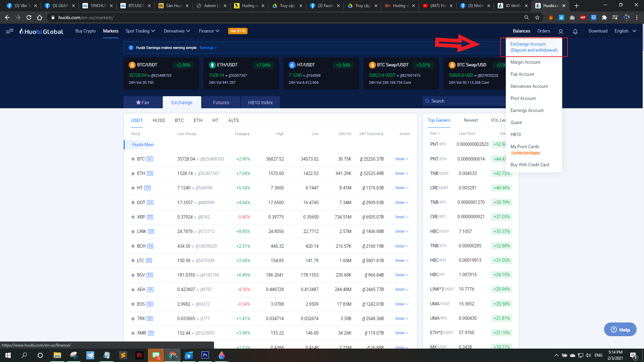Open Photoshop from the taskbar
This screenshot has width=644, height=362.
pos(205,355)
